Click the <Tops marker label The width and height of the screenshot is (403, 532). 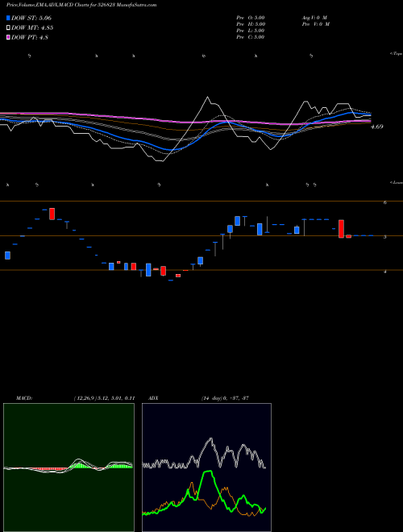(397, 54)
